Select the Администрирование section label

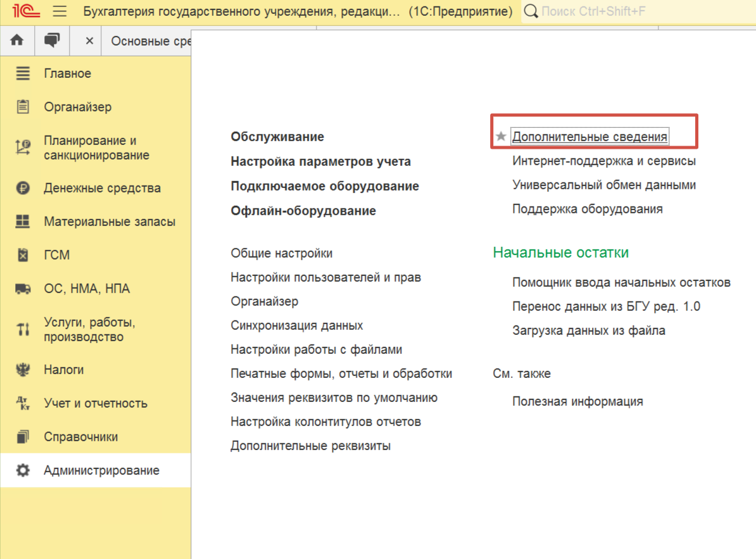click(x=101, y=470)
